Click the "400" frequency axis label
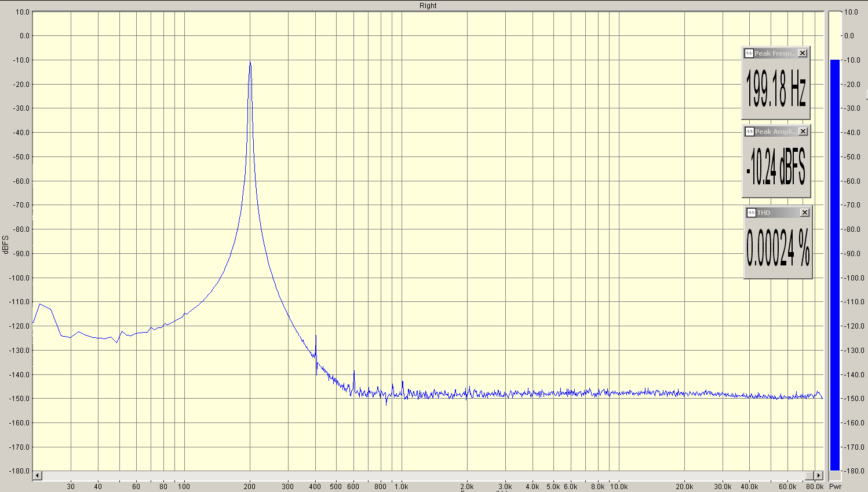This screenshot has width=868, height=492. [x=315, y=486]
